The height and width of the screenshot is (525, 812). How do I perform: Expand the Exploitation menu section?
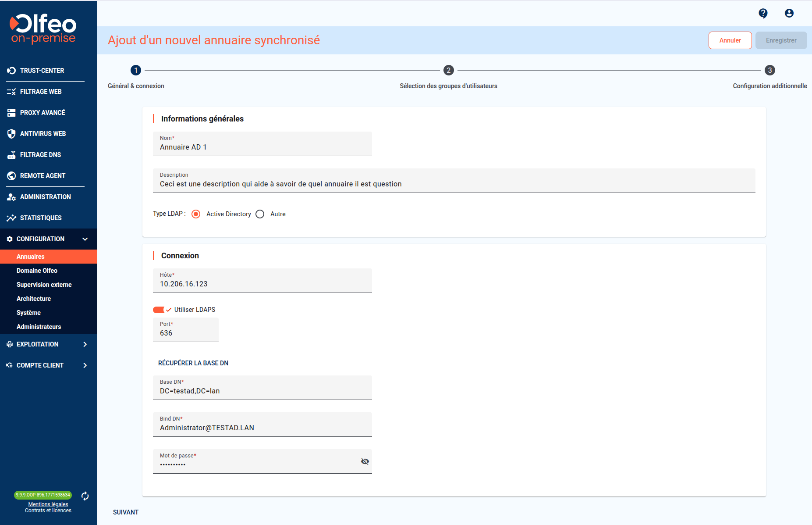85,344
